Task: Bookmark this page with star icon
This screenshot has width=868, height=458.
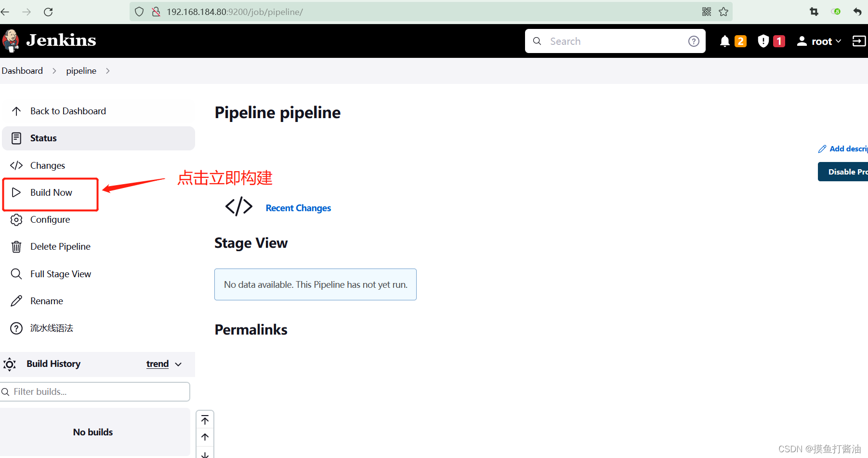Action: pyautogui.click(x=723, y=12)
